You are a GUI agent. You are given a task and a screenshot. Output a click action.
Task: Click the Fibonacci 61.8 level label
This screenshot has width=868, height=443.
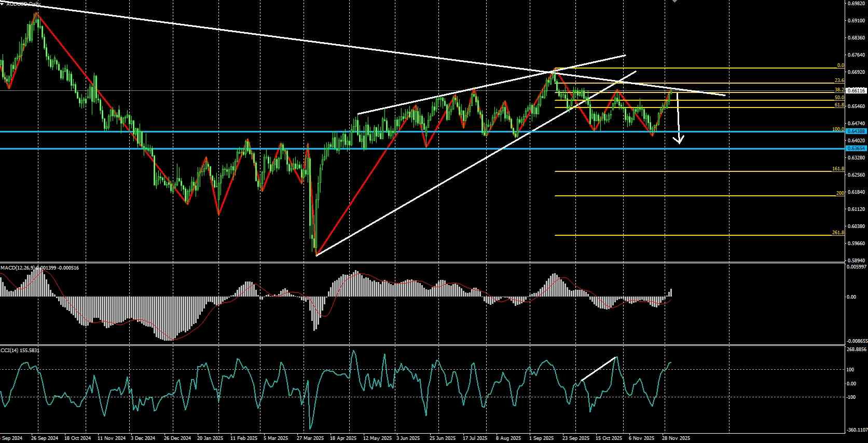pos(839,105)
